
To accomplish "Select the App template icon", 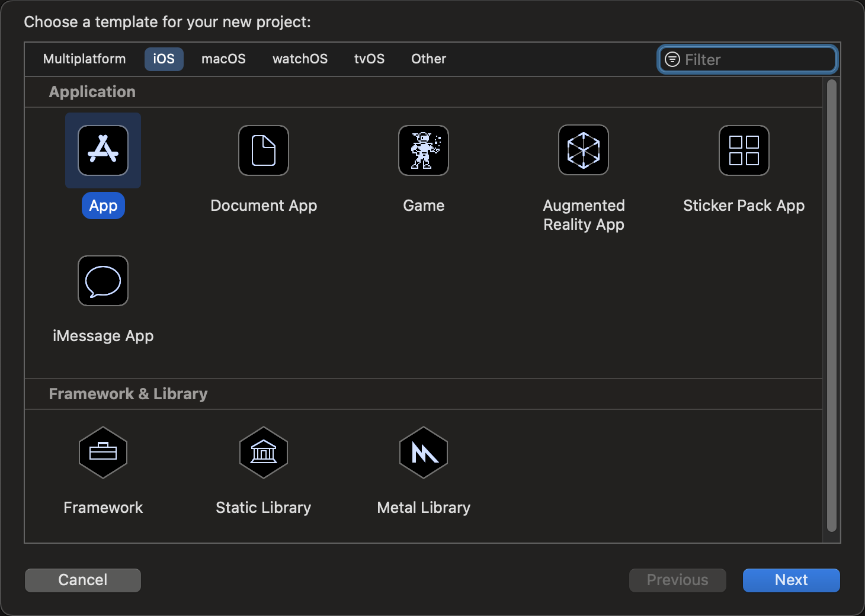I will click(103, 150).
